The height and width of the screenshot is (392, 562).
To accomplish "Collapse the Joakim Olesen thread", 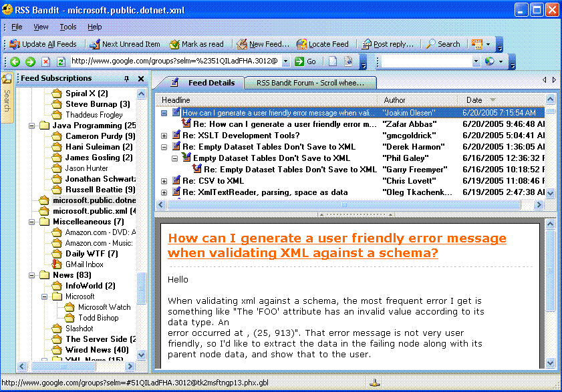I will (x=164, y=114).
